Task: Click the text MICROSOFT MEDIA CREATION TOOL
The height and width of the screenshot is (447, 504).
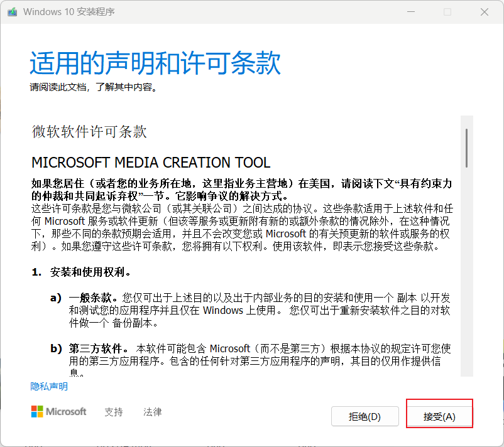Action: (151, 163)
